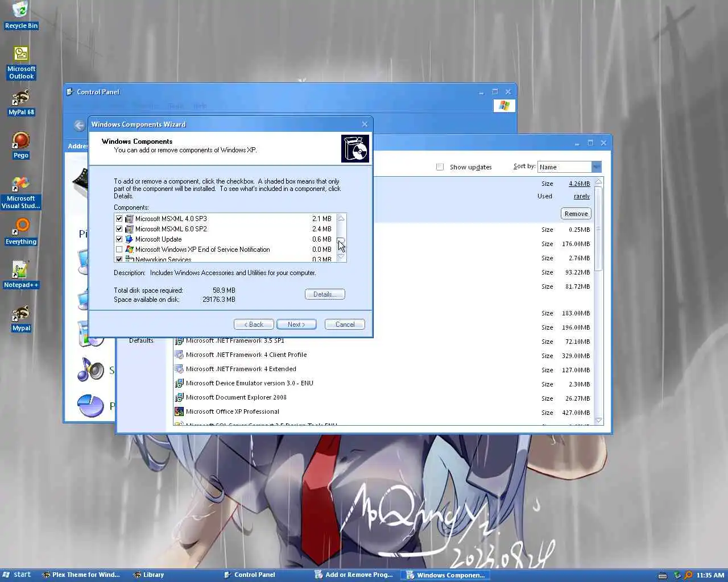Image resolution: width=728 pixels, height=582 pixels.
Task: Click the .NET Framework 3.5 SP1 program icon
Action: 179,340
